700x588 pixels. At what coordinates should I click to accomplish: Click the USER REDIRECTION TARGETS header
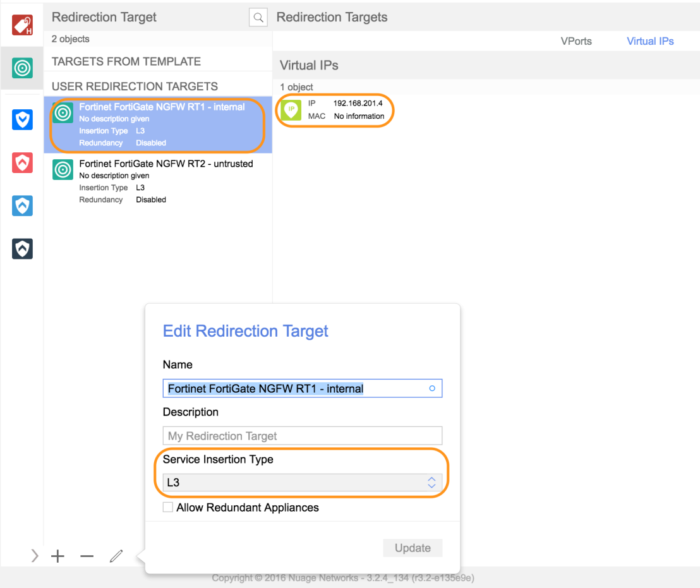point(135,86)
